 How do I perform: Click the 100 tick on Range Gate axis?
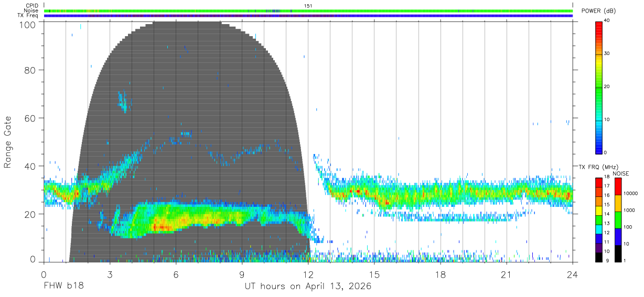27,24
